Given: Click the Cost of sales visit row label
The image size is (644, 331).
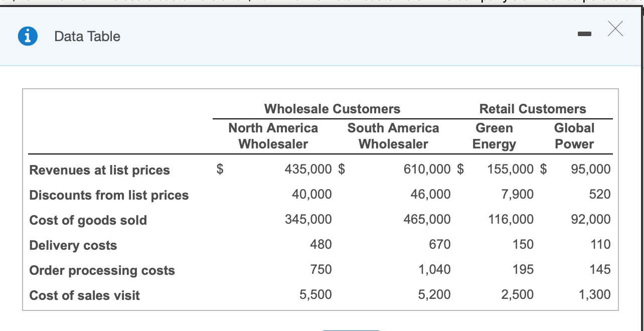Looking at the screenshot, I should click(84, 295).
